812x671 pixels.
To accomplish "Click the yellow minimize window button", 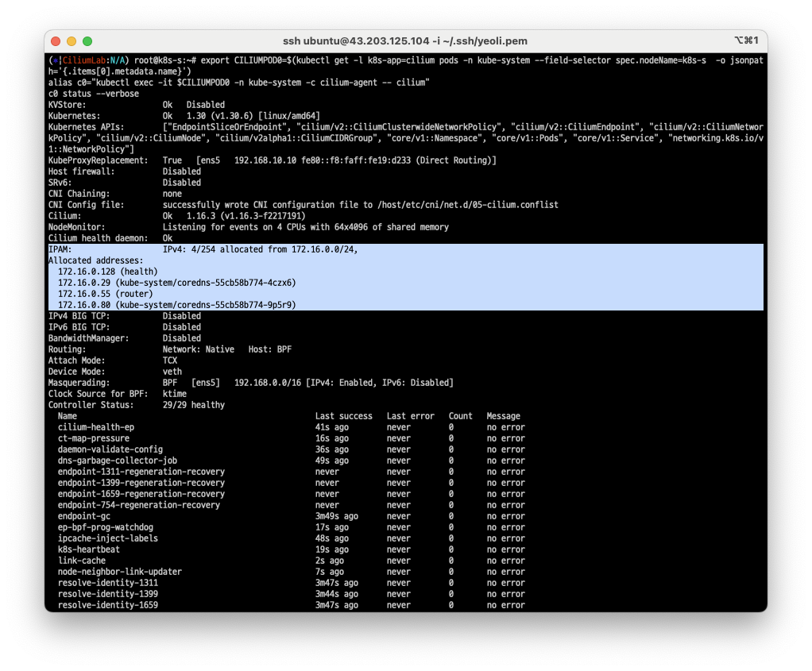I will click(x=72, y=41).
